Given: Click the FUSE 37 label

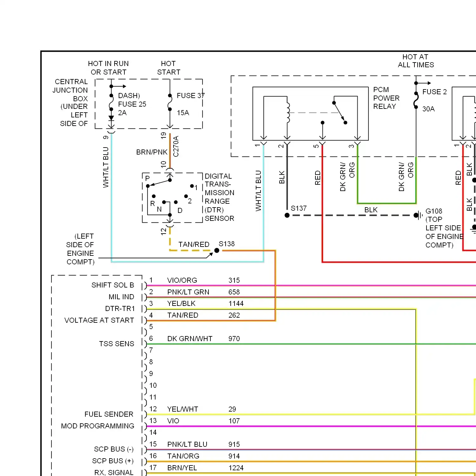Looking at the screenshot, I should [x=190, y=96].
